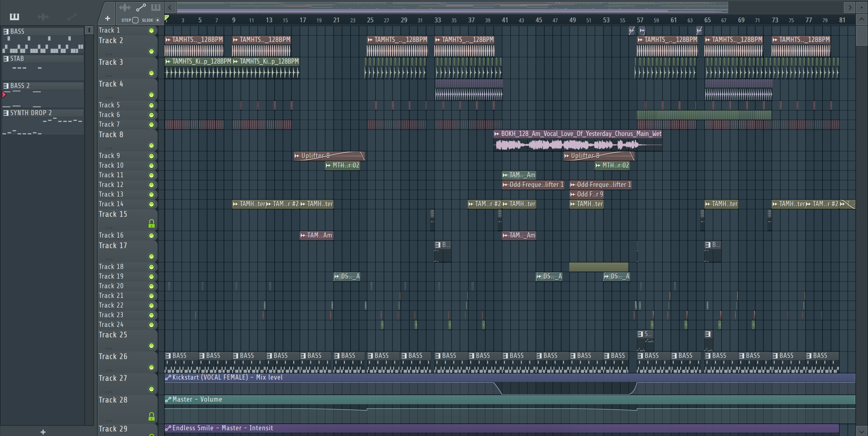Mute Track 16 with its green LED

152,236
